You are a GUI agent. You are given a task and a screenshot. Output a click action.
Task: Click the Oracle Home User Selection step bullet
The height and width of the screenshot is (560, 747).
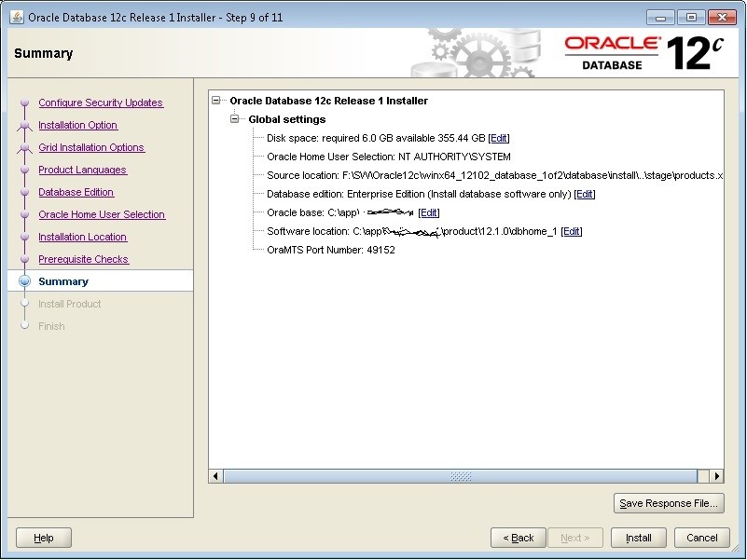[x=25, y=214]
